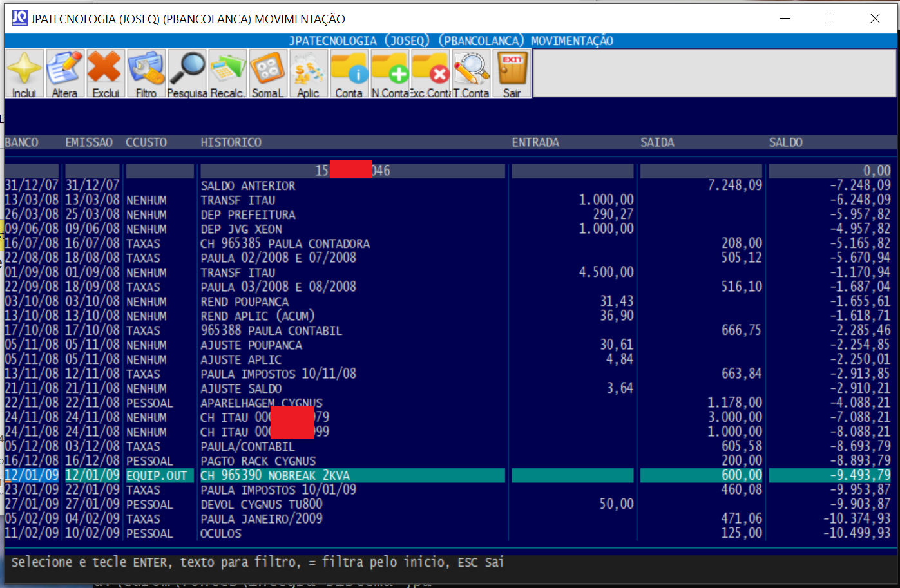
Task: Click the Inclui star icon
Action: [x=24, y=73]
